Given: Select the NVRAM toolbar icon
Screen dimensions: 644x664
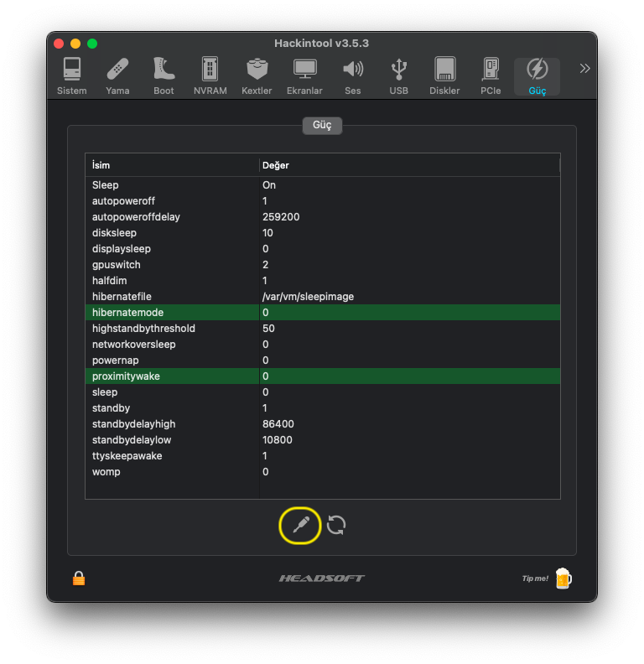Looking at the screenshot, I should point(210,76).
